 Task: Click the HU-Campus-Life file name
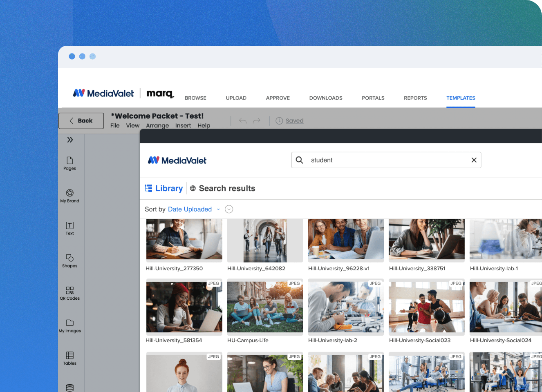pyautogui.click(x=248, y=341)
